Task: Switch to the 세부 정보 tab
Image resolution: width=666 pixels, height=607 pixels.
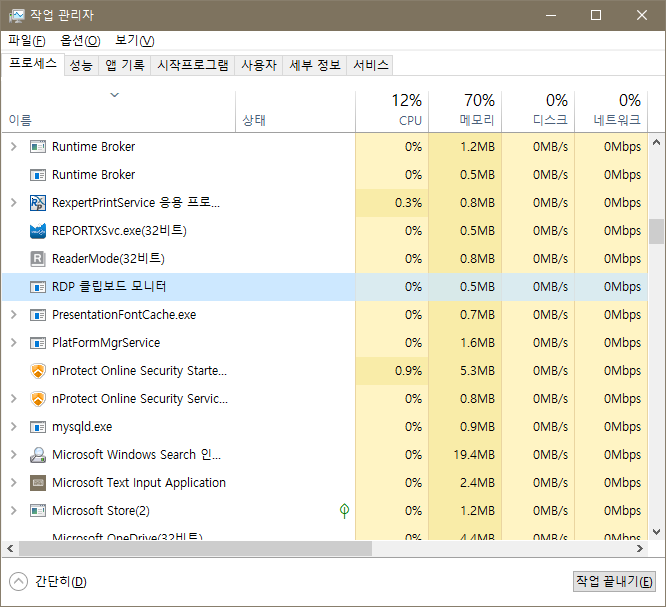Action: point(315,65)
